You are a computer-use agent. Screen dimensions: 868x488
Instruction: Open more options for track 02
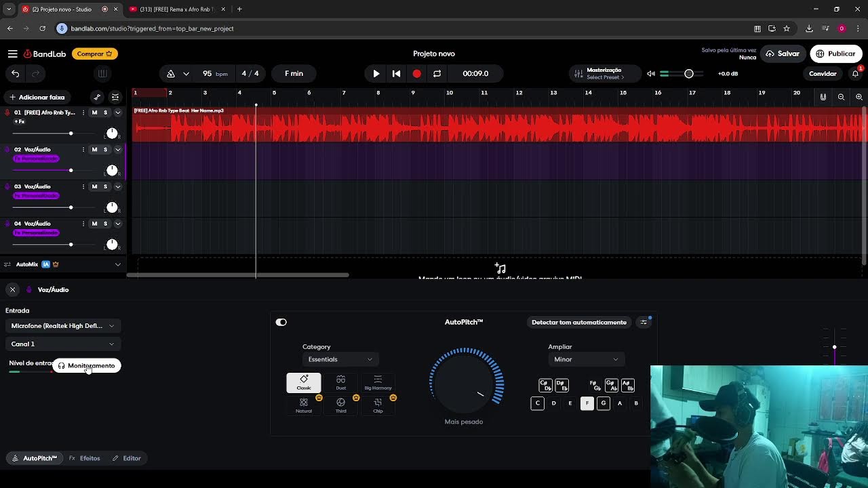(x=83, y=149)
